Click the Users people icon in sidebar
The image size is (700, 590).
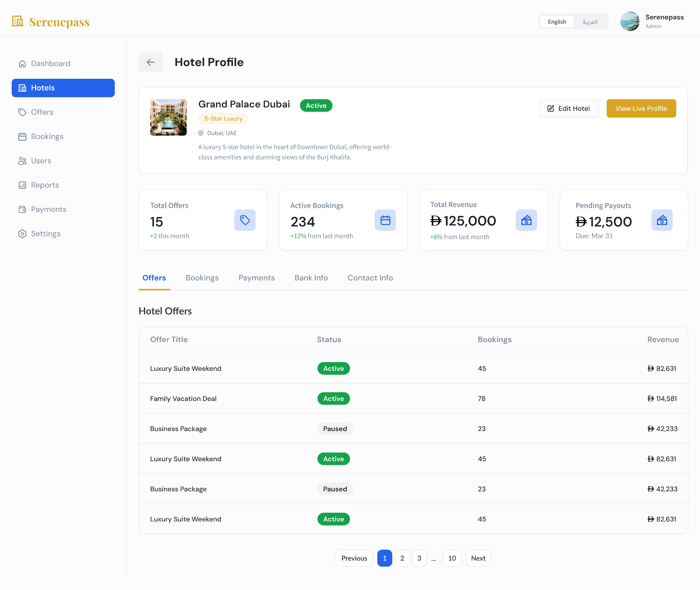pos(22,161)
